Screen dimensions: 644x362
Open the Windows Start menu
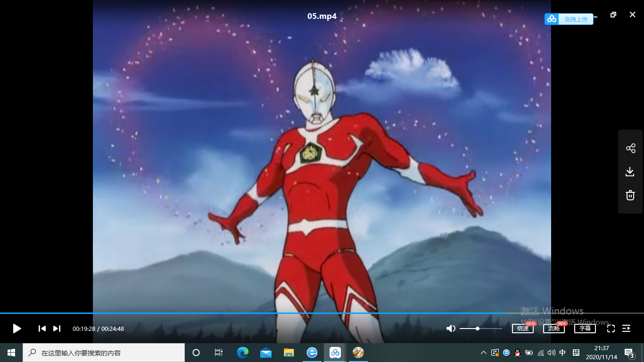11,353
